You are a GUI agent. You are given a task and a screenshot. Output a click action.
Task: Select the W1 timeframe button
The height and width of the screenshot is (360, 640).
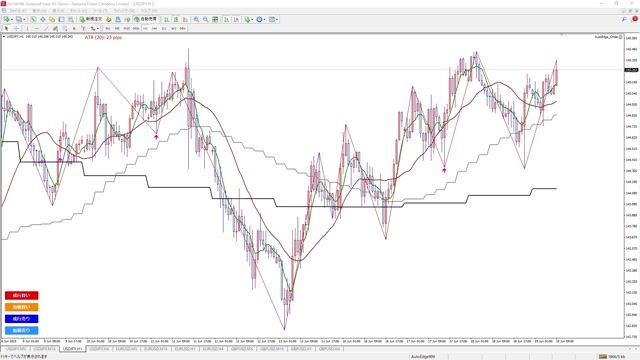(x=173, y=28)
